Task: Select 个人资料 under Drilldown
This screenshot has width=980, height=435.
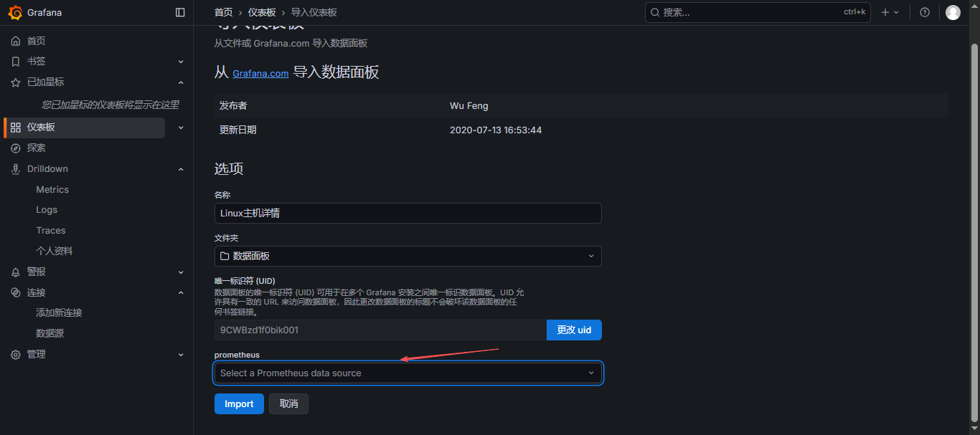Action: click(55, 251)
